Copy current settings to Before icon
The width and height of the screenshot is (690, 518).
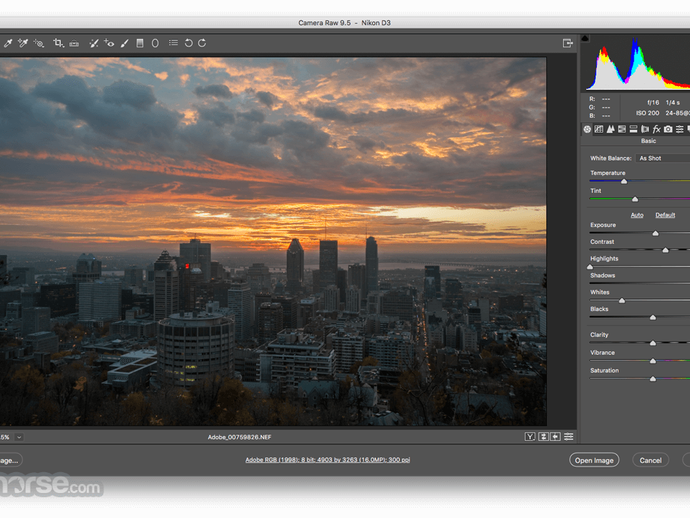556,437
